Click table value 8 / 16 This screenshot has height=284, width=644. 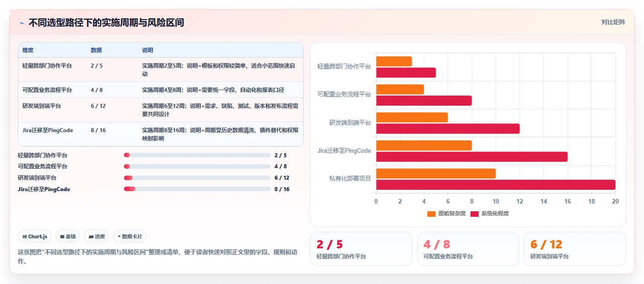pos(98,130)
